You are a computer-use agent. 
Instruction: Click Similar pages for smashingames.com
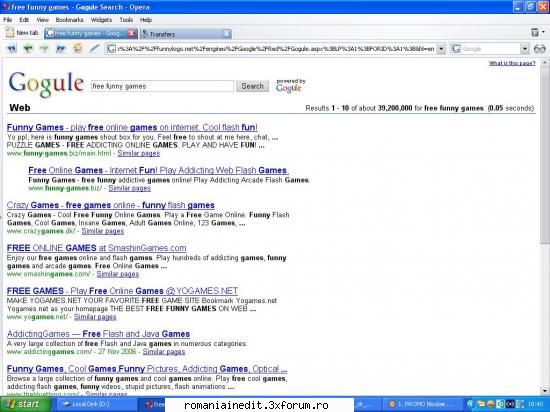118,274
